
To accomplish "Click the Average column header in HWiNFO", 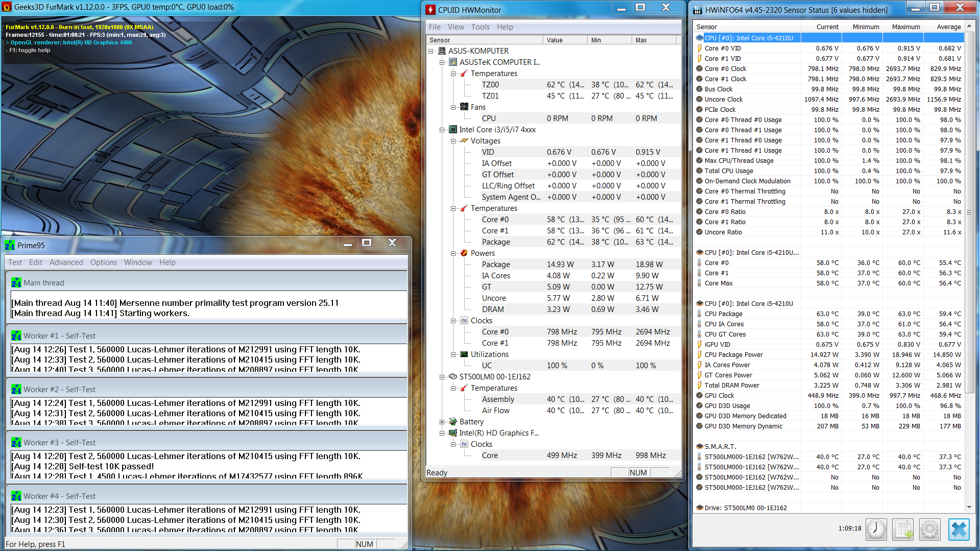I will click(944, 27).
